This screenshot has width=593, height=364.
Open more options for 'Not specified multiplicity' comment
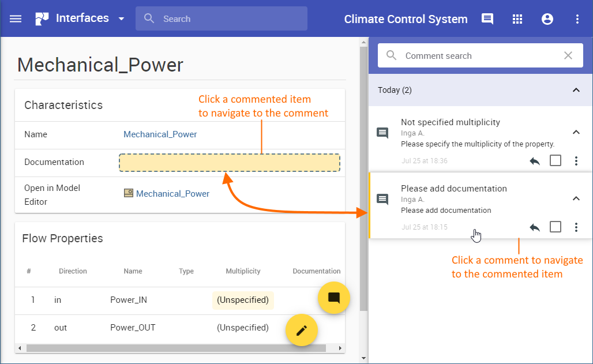pyautogui.click(x=576, y=161)
